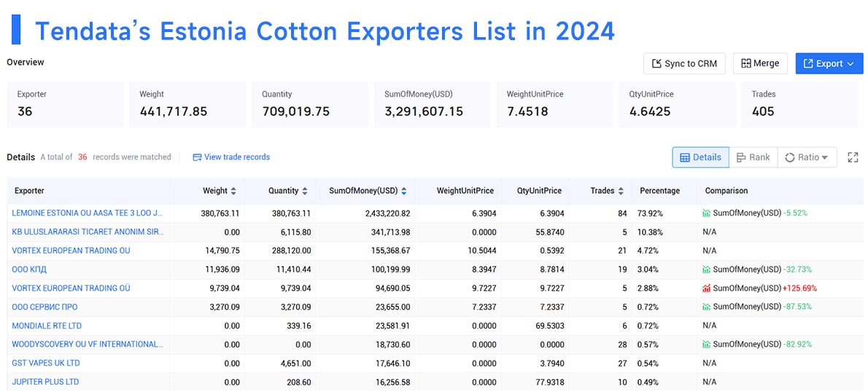Open GST VAPES UK LTD exporter link
Viewport: 868px width, 392px height.
click(x=46, y=363)
